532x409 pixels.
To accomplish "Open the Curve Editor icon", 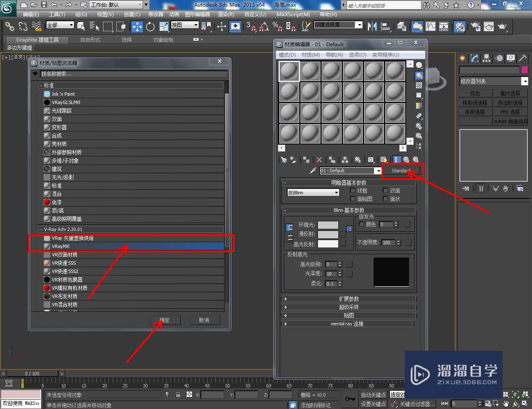I will tap(431, 27).
